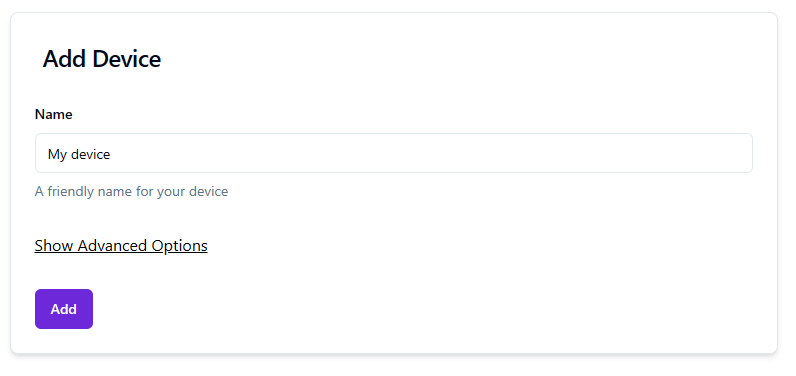
Task: Click the helper text below Name field
Action: click(x=131, y=191)
